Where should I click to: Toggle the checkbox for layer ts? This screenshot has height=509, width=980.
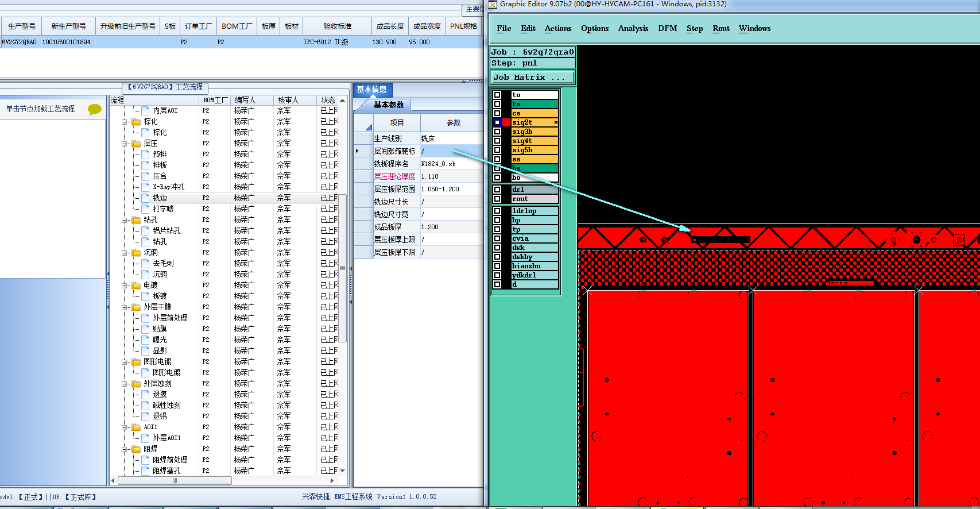497,104
